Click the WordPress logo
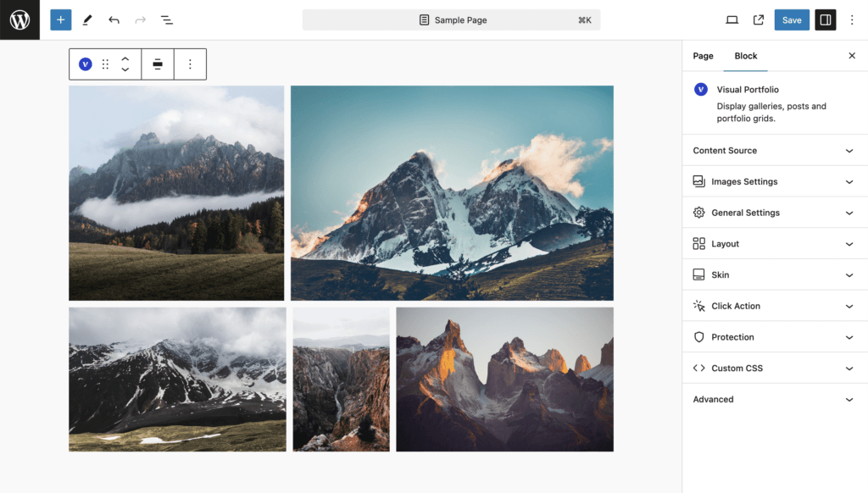The width and height of the screenshot is (868, 493). 20,20
